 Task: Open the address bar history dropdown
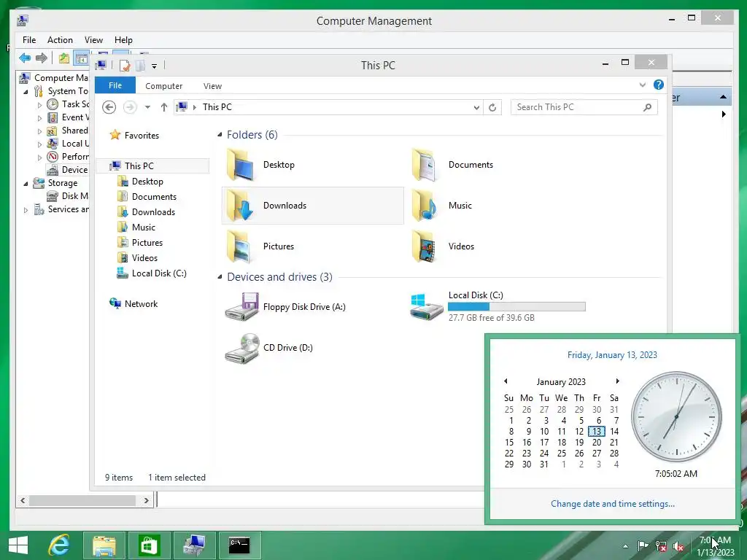pyautogui.click(x=476, y=108)
